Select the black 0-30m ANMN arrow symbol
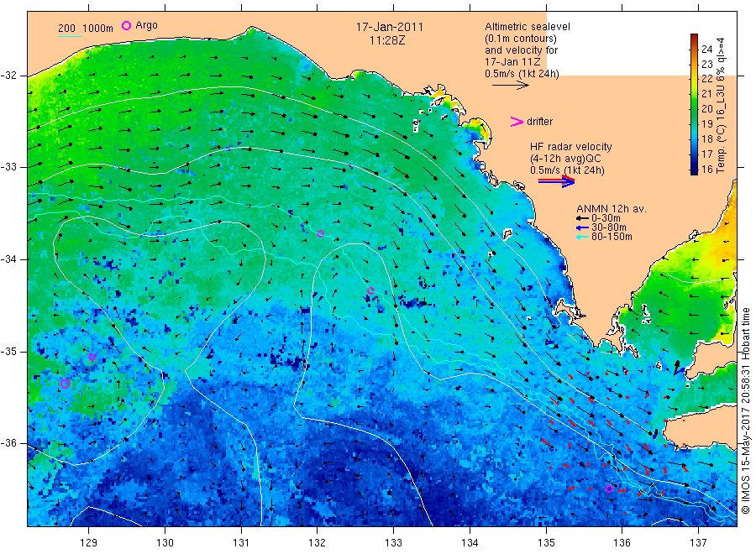 (x=583, y=219)
